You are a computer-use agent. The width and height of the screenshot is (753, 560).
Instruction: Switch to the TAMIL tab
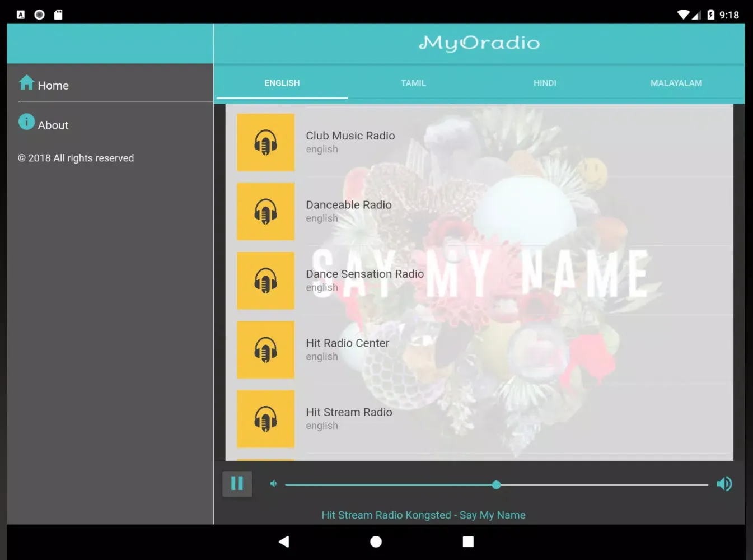point(413,83)
